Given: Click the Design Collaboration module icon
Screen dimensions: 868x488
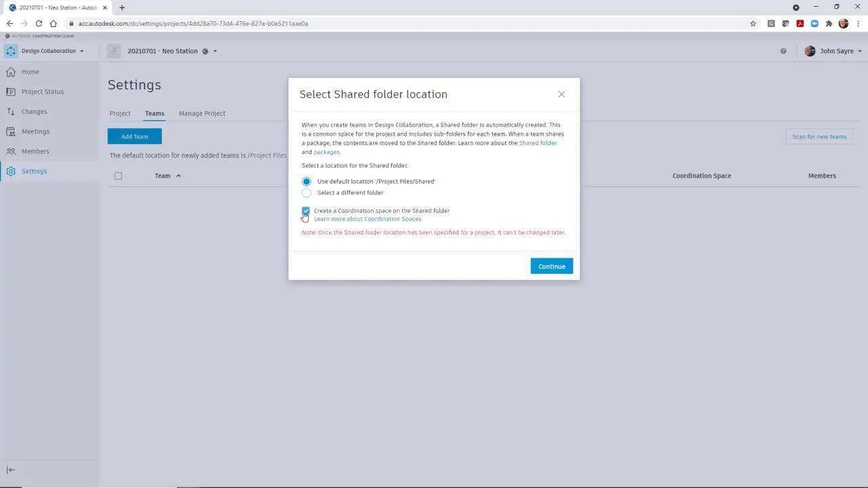Looking at the screenshot, I should click(10, 51).
